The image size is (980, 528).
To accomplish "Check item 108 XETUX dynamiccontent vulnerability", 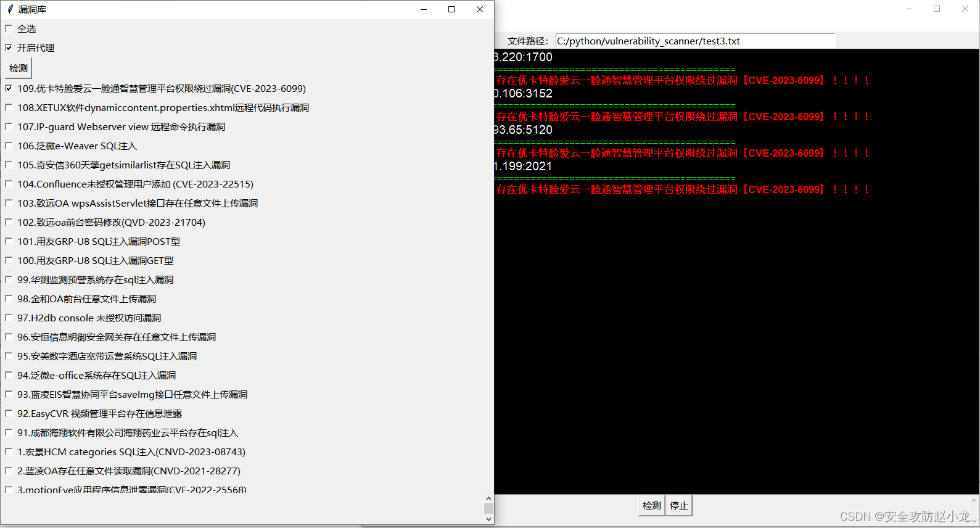I will [x=9, y=107].
